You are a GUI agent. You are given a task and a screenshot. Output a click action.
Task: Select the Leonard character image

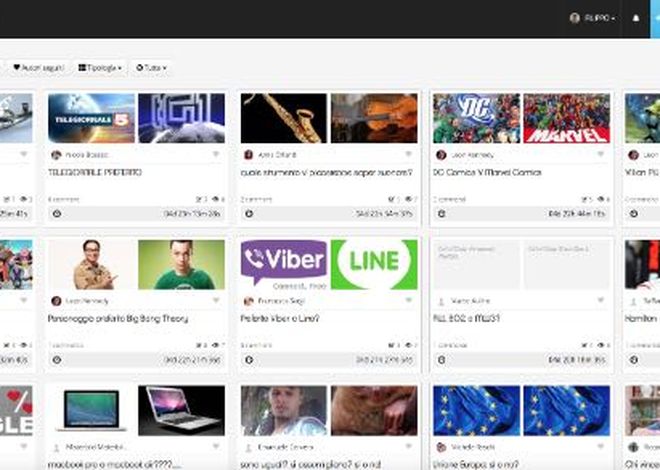91,264
